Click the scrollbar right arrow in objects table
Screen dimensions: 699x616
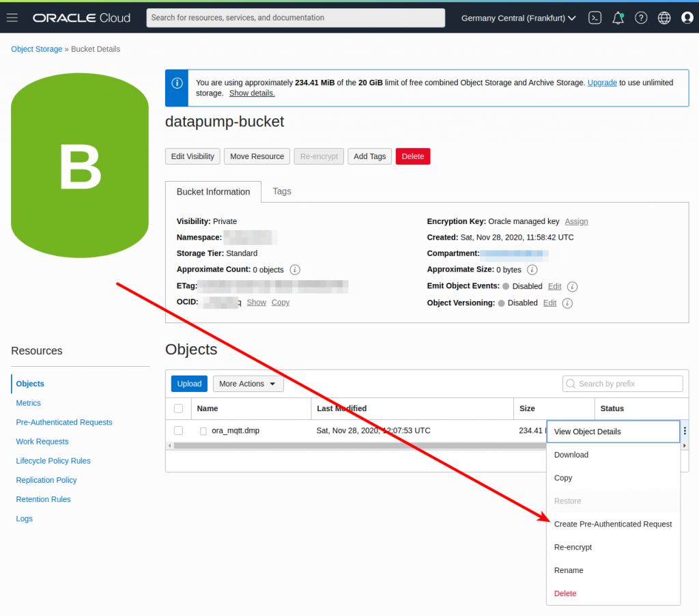tap(684, 445)
